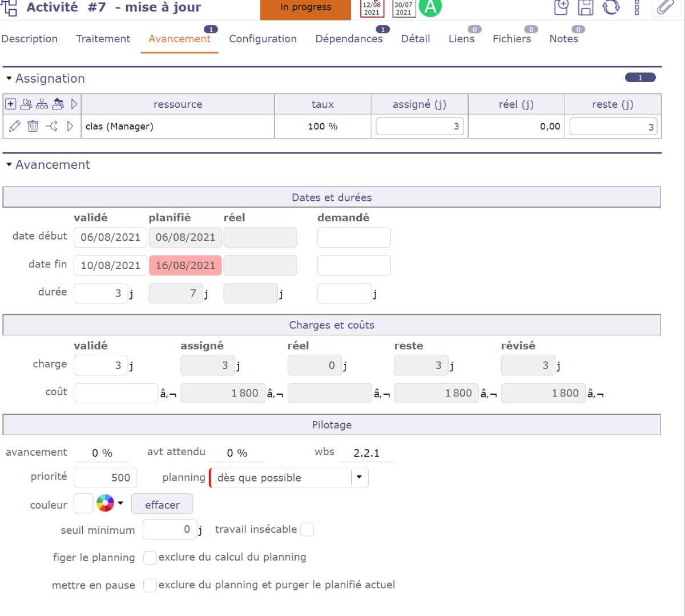Switch to the Dépendances tab
This screenshot has width=685, height=616.
click(x=349, y=39)
